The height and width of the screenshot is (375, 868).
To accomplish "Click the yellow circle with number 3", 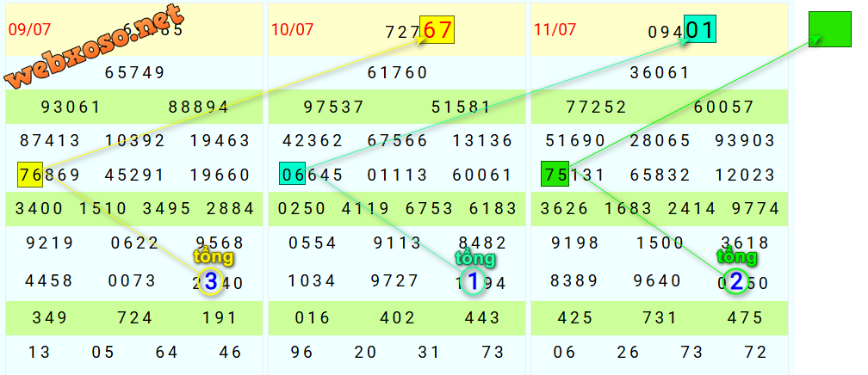I will tap(211, 282).
